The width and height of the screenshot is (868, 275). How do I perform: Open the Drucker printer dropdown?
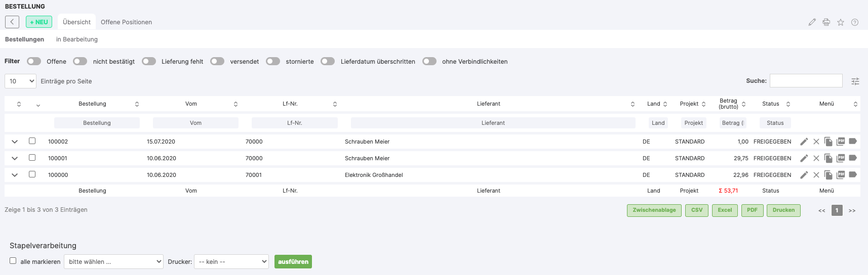pos(231,261)
